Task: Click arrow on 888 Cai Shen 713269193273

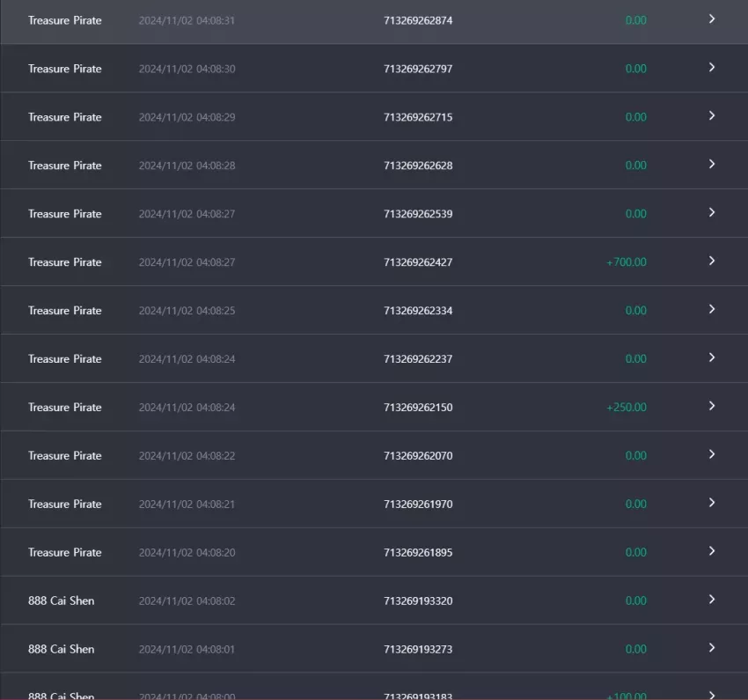Action: tap(711, 647)
